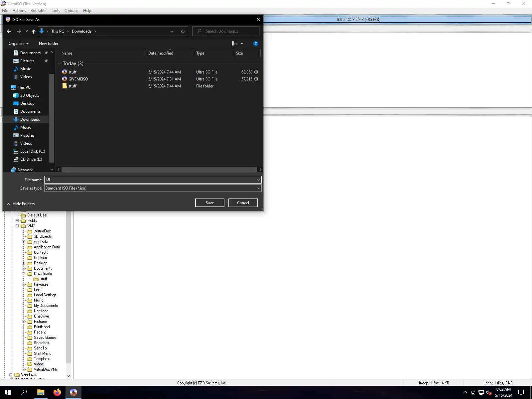Navigate up one folder level
532x399 pixels.
click(34, 31)
